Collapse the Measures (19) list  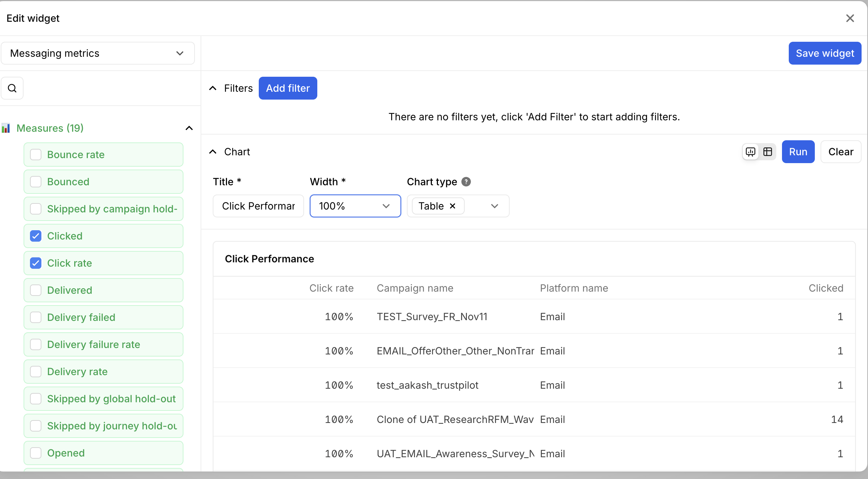[189, 128]
